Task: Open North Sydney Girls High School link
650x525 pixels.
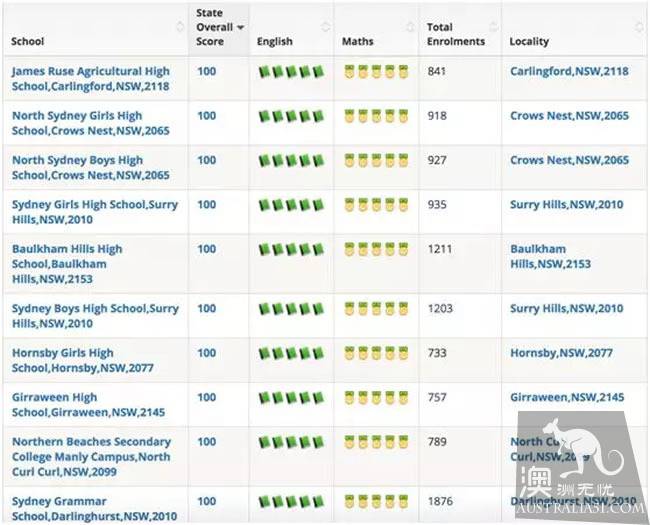Action: 91,123
